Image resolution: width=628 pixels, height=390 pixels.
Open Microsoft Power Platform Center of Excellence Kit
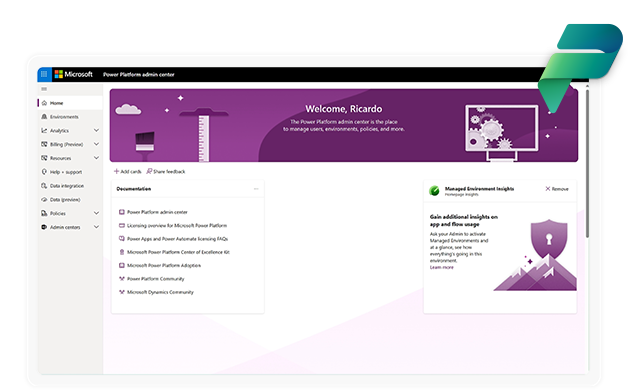point(178,252)
